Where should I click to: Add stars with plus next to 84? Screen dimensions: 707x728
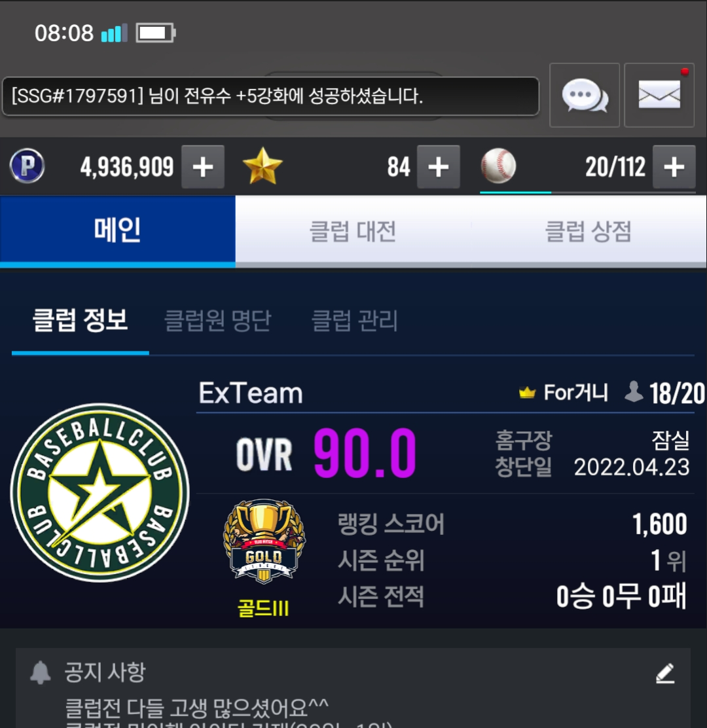439,167
